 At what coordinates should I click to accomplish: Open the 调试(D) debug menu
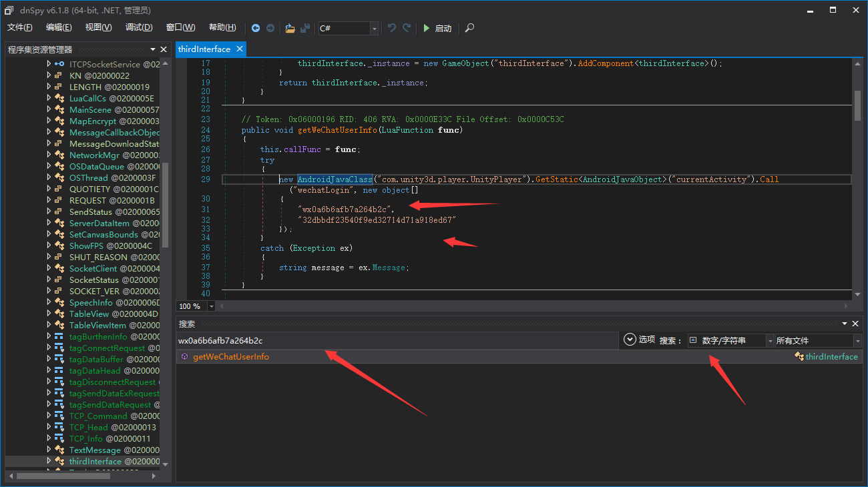click(139, 27)
